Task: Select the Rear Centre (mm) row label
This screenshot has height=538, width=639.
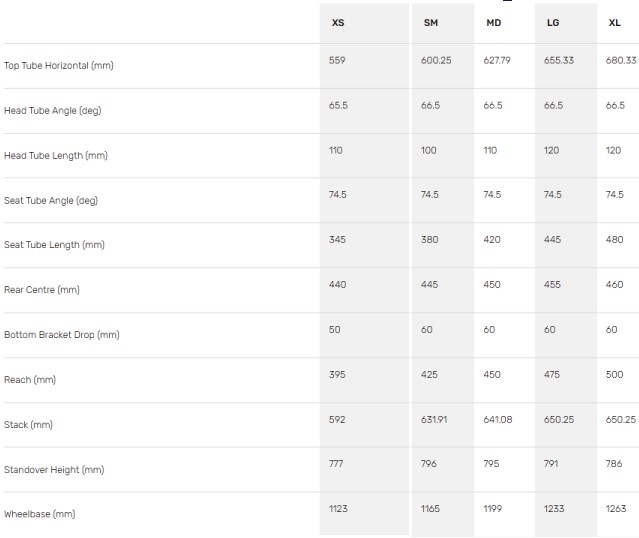Action: pyautogui.click(x=42, y=290)
